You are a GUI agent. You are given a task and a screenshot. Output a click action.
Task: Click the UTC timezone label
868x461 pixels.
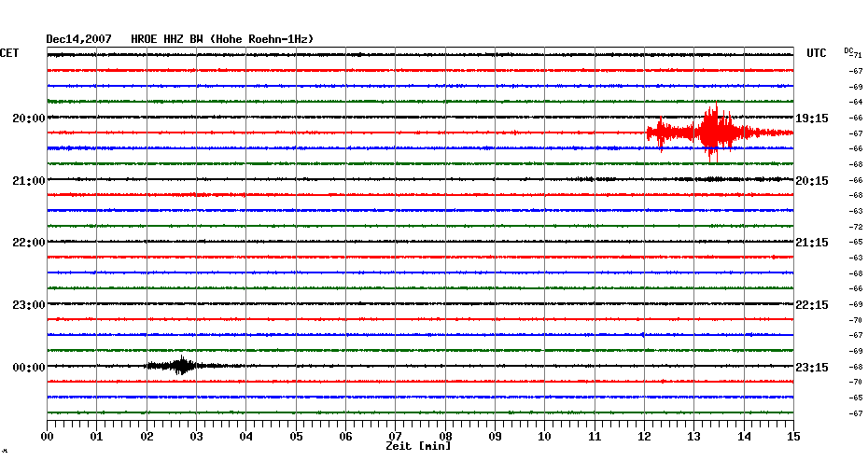[x=816, y=53]
